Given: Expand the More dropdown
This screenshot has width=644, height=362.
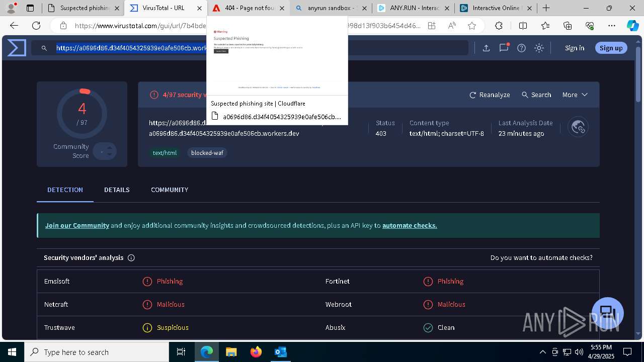Looking at the screenshot, I should click(575, 95).
